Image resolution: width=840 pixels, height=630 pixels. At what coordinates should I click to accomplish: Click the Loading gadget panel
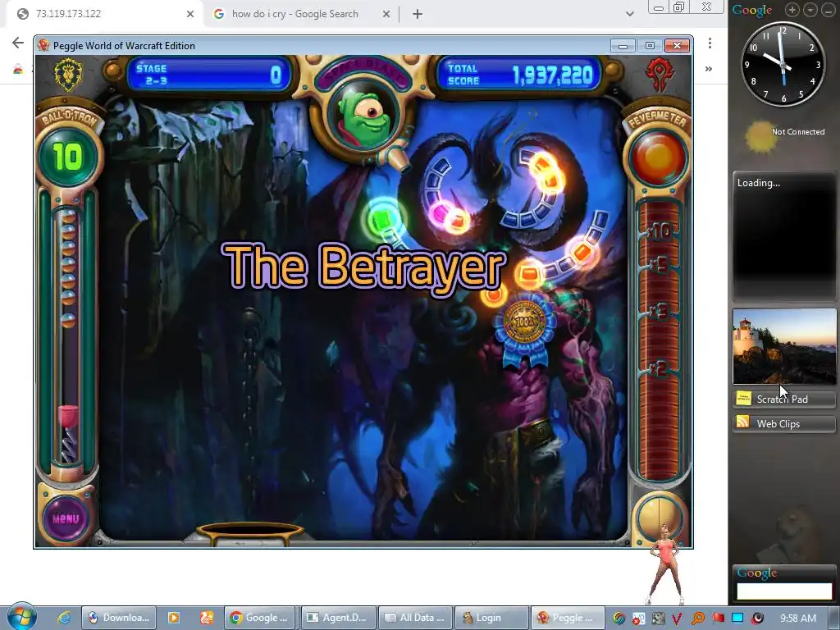784,236
